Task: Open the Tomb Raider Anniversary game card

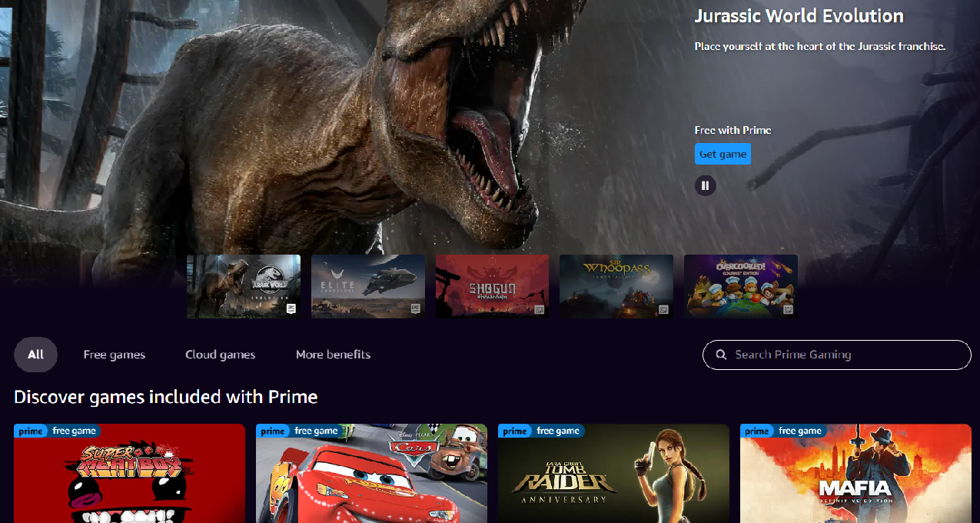Action: click(x=613, y=473)
